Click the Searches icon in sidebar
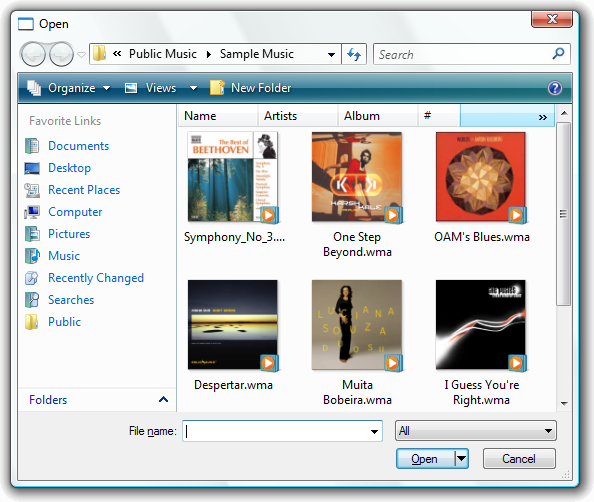 tap(32, 300)
